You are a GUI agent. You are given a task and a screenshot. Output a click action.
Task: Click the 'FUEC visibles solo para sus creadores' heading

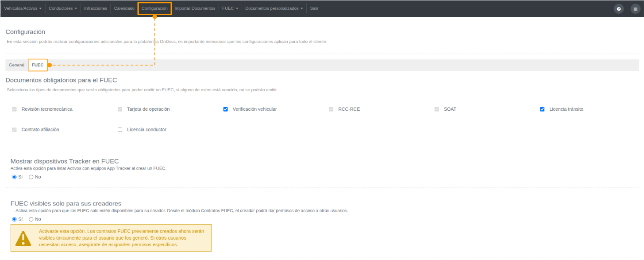[66, 203]
